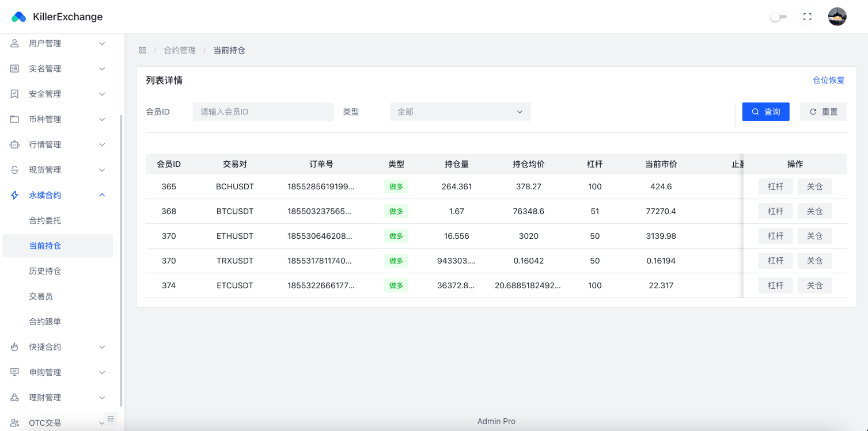
Task: Click 关仓 button for TRXUSDT row
Action: 814,261
